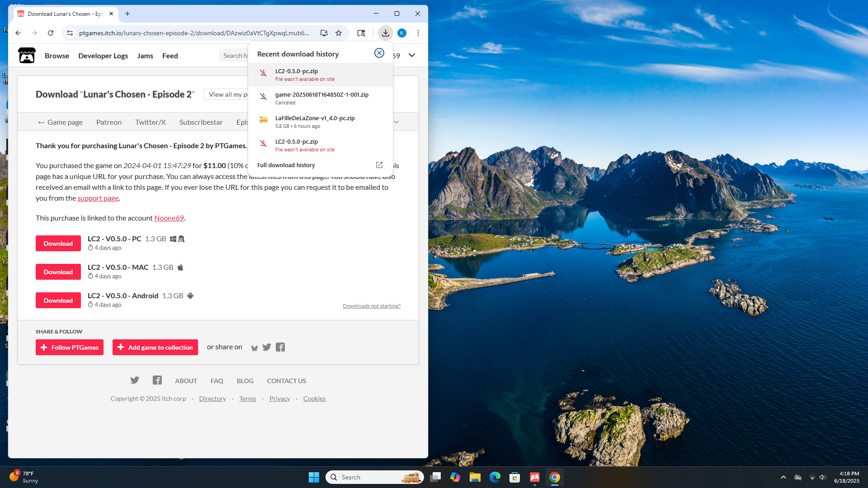Expand more links chevron in game nav bar

pyautogui.click(x=397, y=122)
